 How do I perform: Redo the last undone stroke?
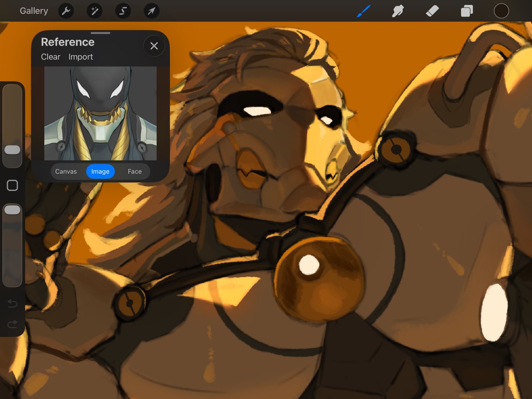(x=12, y=325)
